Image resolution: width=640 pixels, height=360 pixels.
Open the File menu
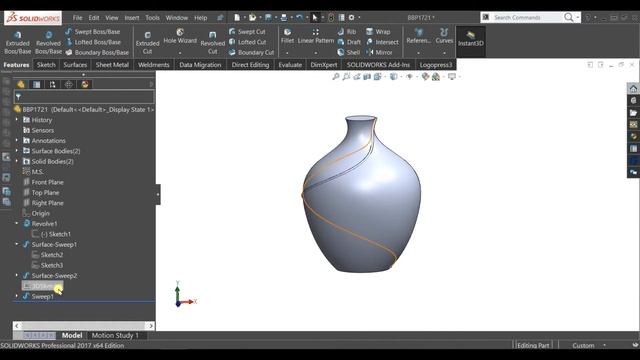(77, 18)
